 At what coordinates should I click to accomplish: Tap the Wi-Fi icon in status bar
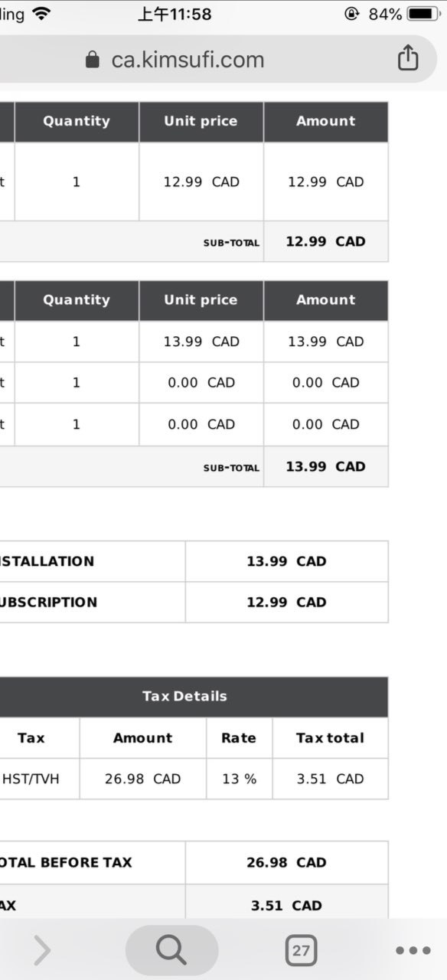[41, 14]
